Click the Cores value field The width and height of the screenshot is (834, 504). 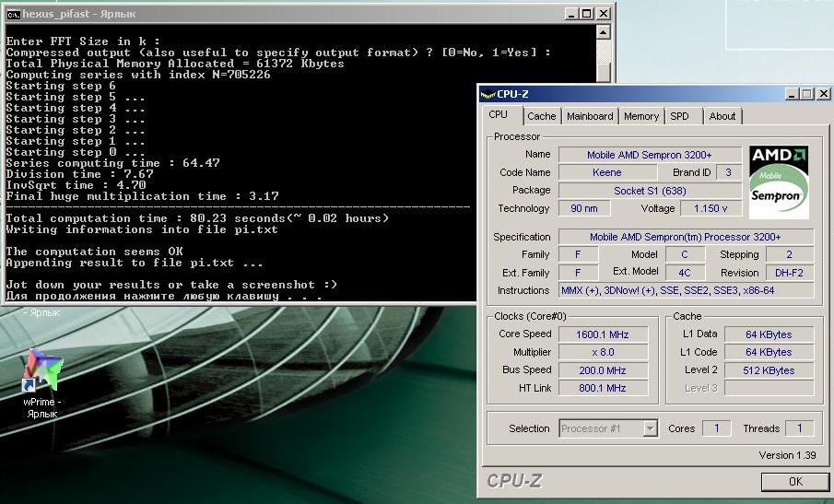[716, 428]
